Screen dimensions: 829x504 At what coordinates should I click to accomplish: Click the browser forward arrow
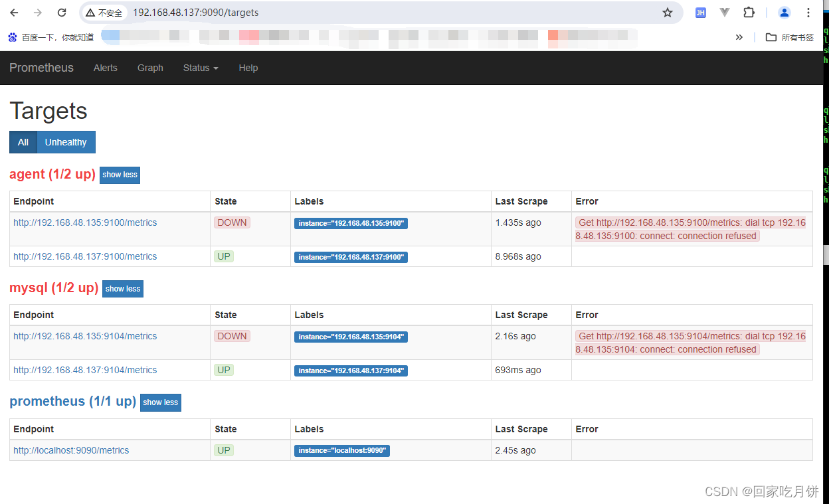38,13
